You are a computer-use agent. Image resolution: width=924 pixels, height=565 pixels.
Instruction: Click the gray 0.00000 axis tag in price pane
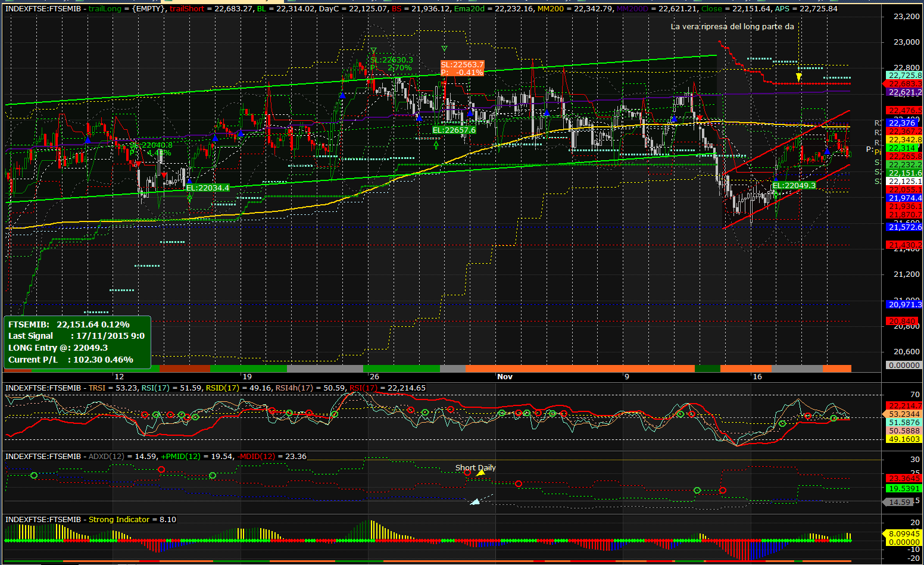904,365
